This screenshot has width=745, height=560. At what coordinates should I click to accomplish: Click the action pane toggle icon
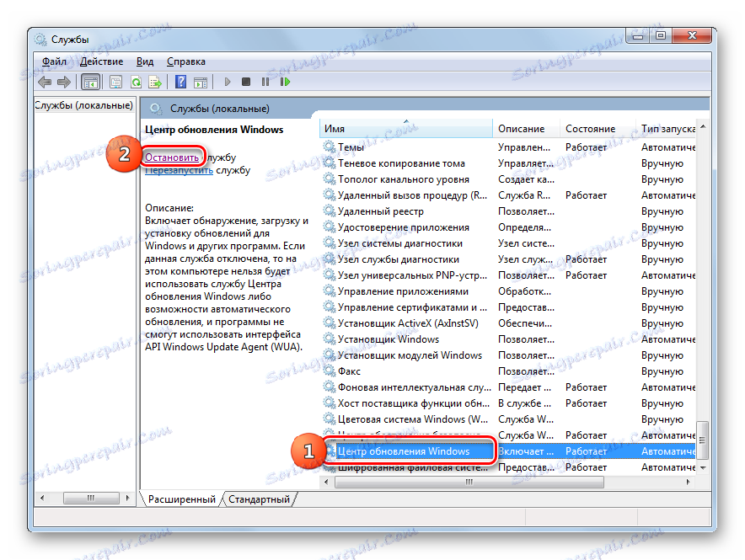pos(201,82)
